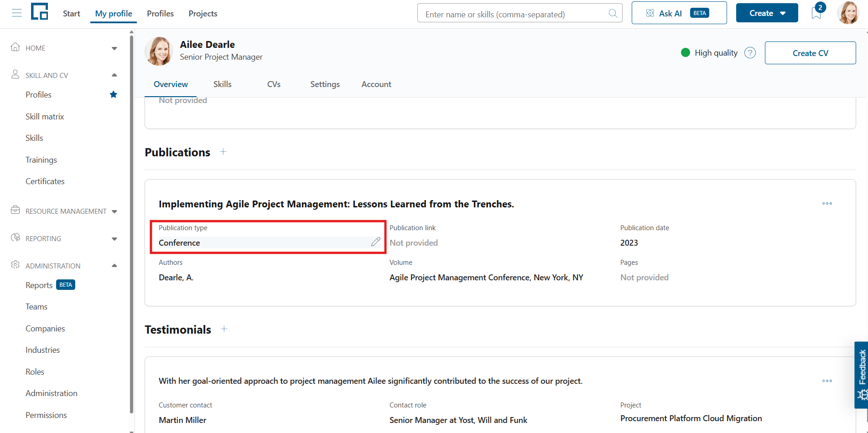This screenshot has width=868, height=433.
Task: Edit the Publication type with pencil icon
Action: click(375, 242)
